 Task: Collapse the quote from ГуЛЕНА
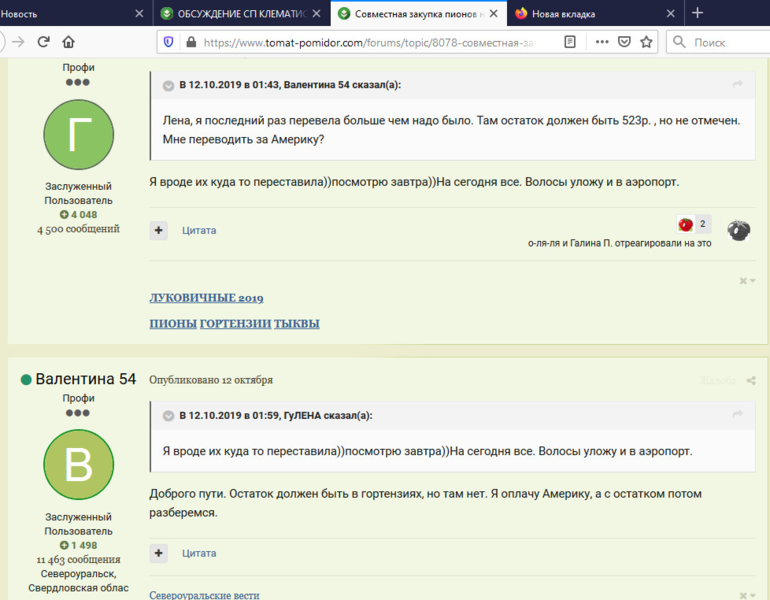(x=169, y=415)
